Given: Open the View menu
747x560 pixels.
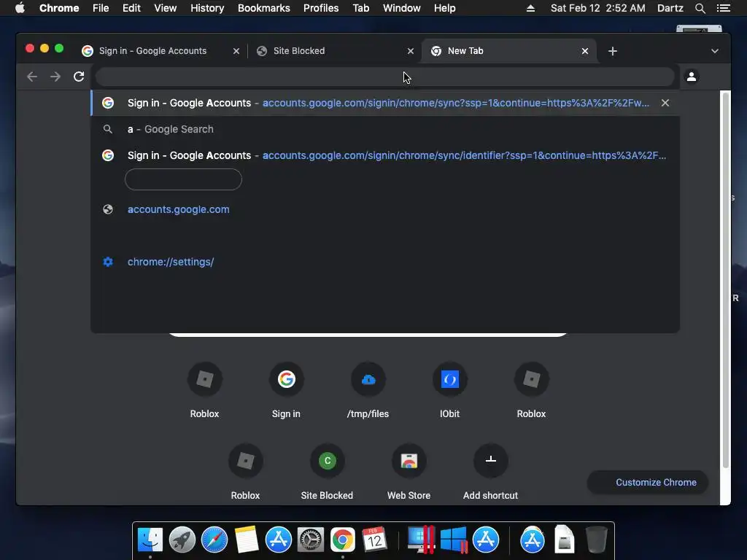Looking at the screenshot, I should (166, 8).
